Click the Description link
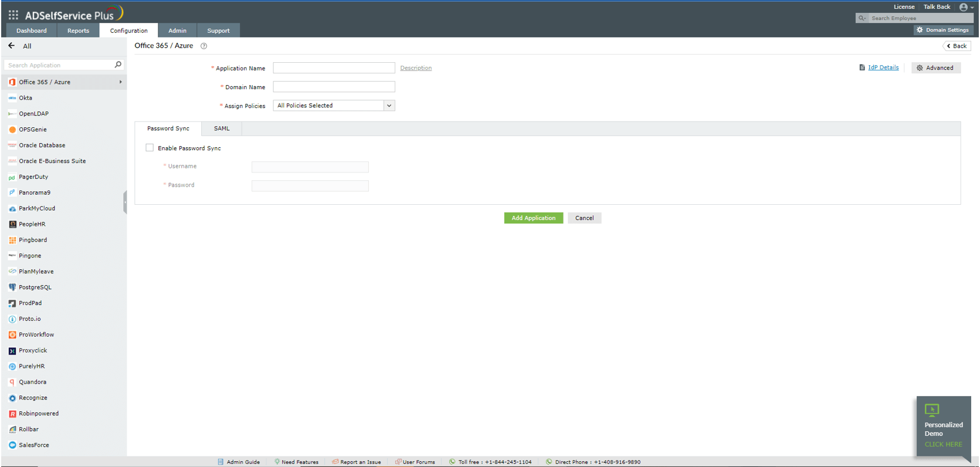This screenshot has width=980, height=467. point(416,68)
